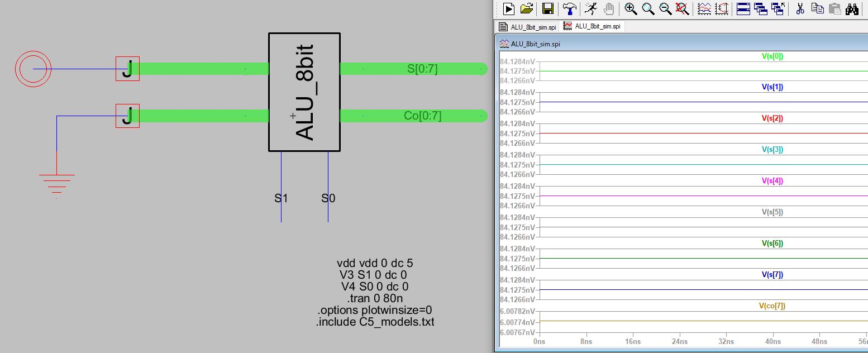This screenshot has width=868, height=353.
Task: Click the New Schematic toolbar icon
Action: coord(508,8)
